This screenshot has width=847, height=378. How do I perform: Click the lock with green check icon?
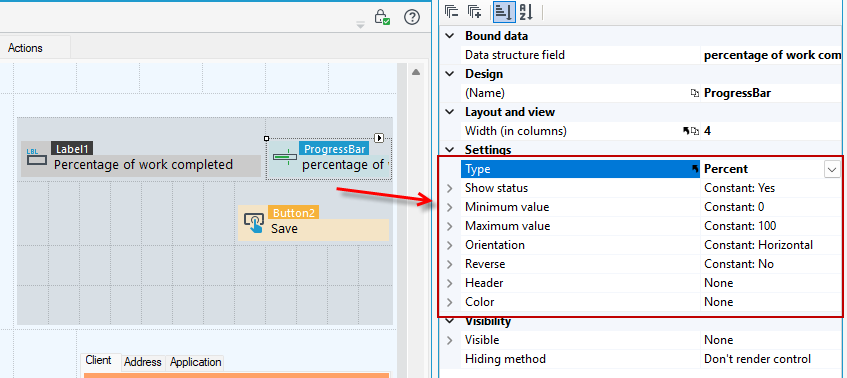[382, 16]
